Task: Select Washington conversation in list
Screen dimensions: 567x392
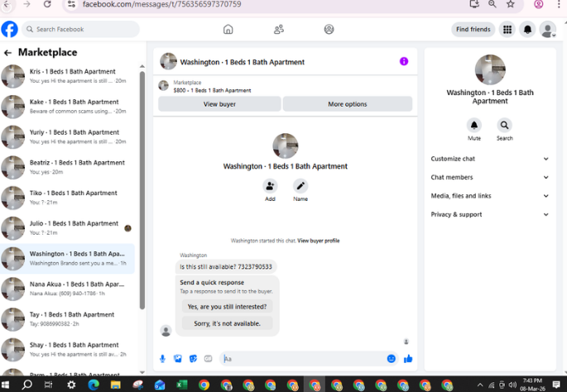Action: 67,258
